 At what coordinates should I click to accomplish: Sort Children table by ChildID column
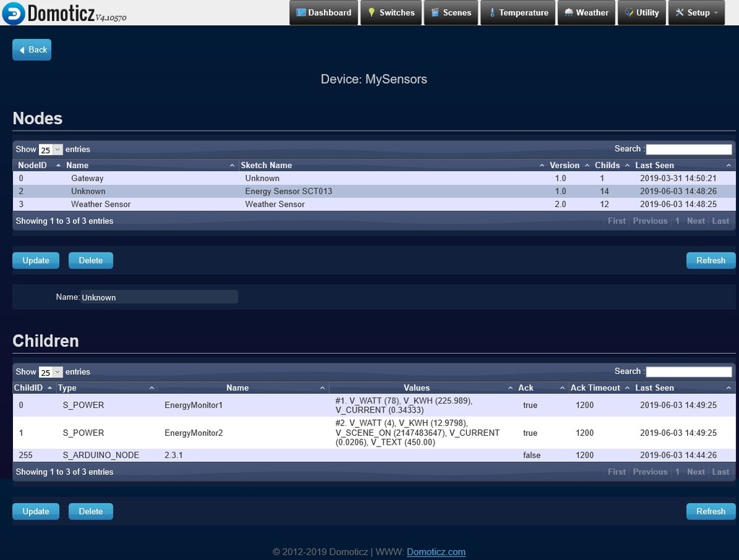(34, 388)
